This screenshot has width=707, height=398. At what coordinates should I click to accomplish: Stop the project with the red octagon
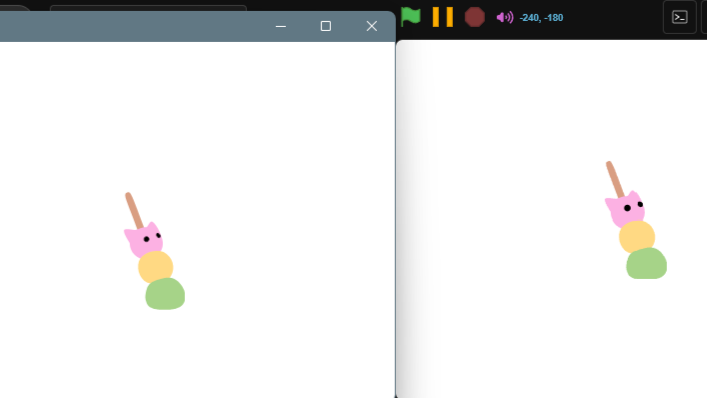point(474,17)
